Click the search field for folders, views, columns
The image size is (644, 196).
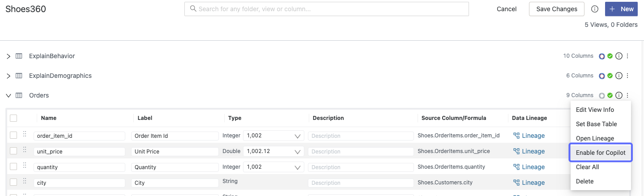[x=327, y=9]
